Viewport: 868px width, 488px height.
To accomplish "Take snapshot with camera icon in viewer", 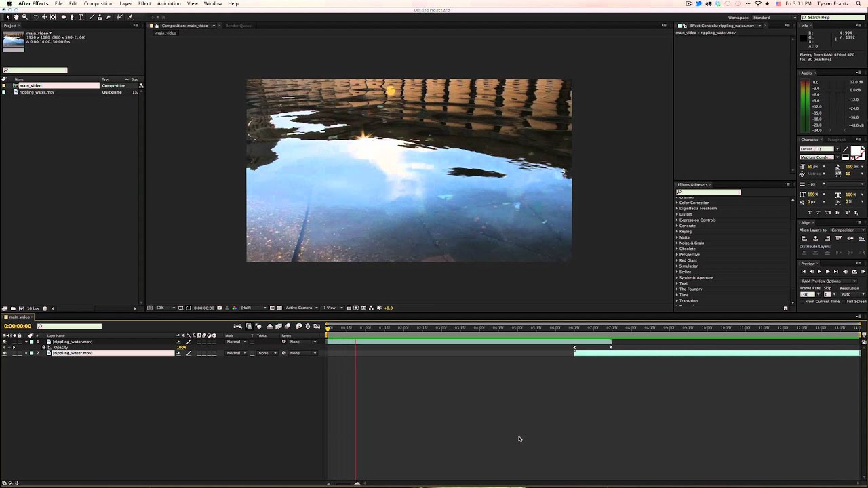I will coord(220,308).
